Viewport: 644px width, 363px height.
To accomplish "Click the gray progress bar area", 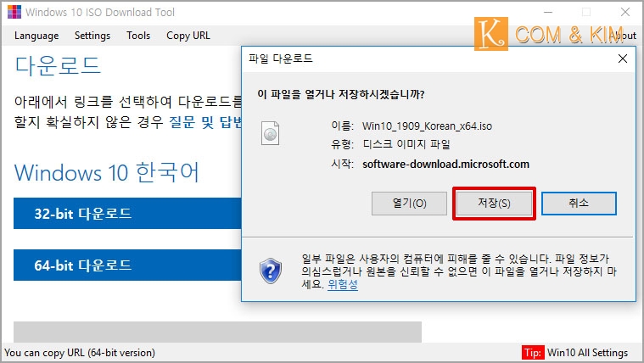I will pyautogui.click(x=217, y=332).
